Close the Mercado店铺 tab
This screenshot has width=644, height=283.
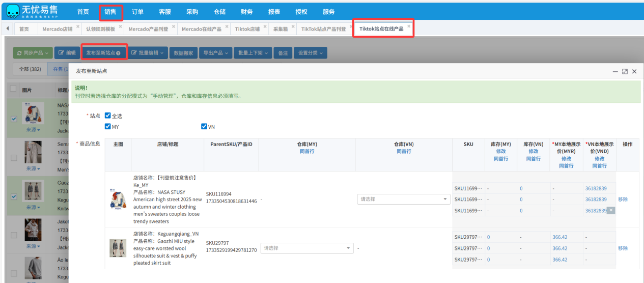[x=78, y=26]
